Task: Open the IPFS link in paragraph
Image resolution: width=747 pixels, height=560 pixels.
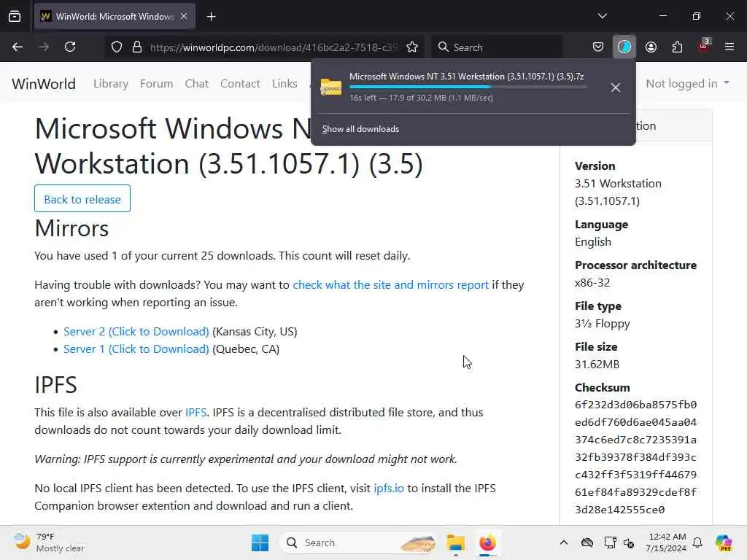Action: (196, 413)
